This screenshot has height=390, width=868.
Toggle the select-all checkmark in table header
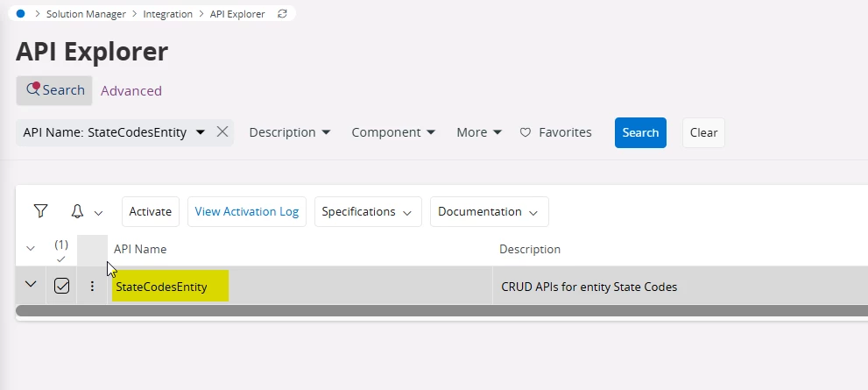pyautogui.click(x=61, y=259)
